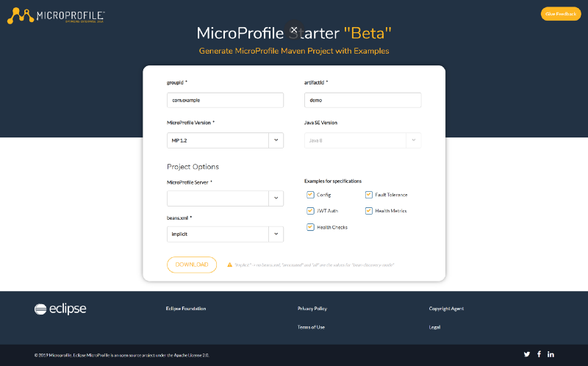This screenshot has width=588, height=366.
Task: Open the LinkedIn social icon
Action: tap(551, 354)
